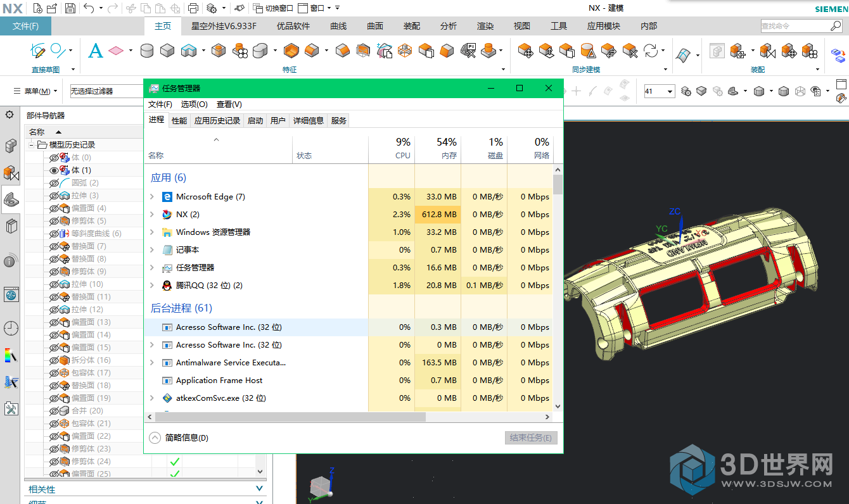Click 切换窗口 button in title bar
Image resolution: width=849 pixels, height=504 pixels.
pos(273,8)
